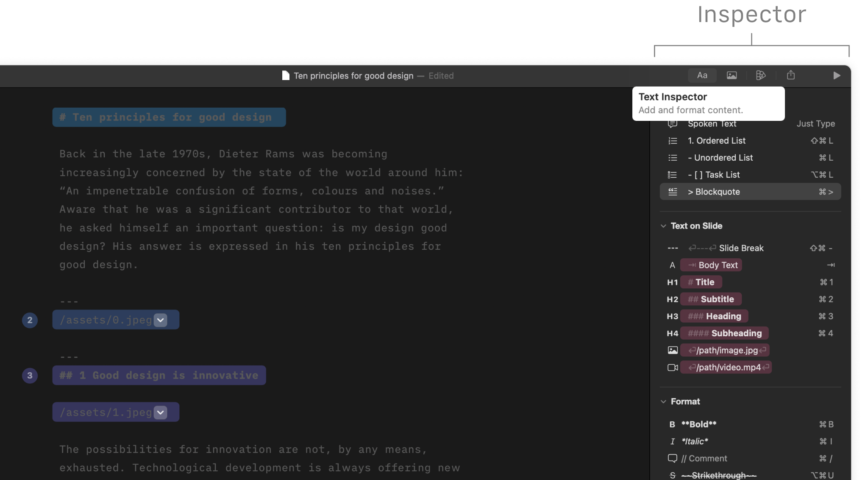Select the Task List icon

[673, 174]
